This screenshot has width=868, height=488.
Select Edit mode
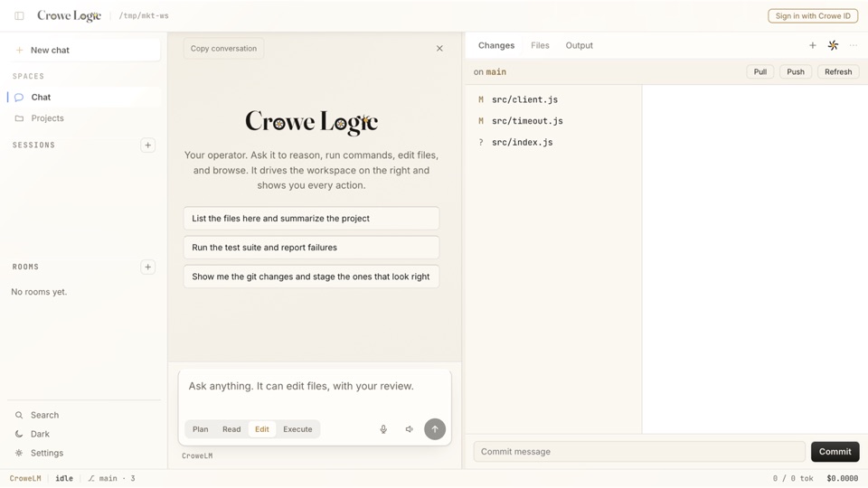(x=262, y=428)
